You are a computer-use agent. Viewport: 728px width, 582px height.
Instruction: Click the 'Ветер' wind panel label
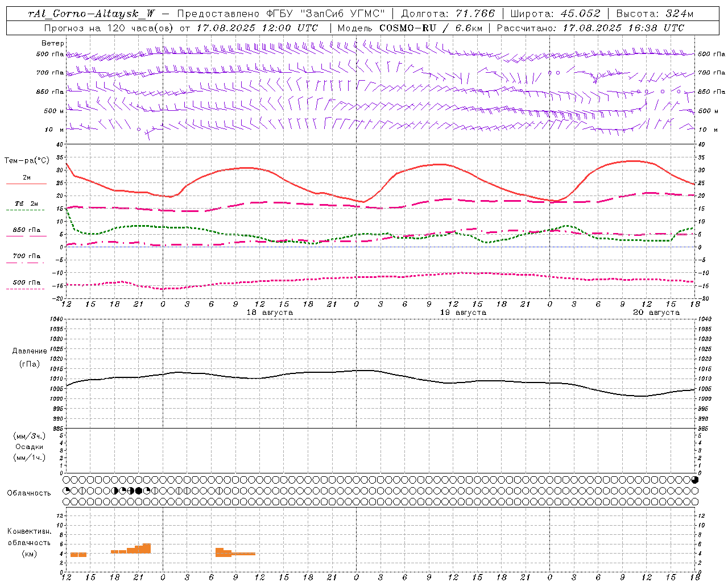tap(53, 43)
